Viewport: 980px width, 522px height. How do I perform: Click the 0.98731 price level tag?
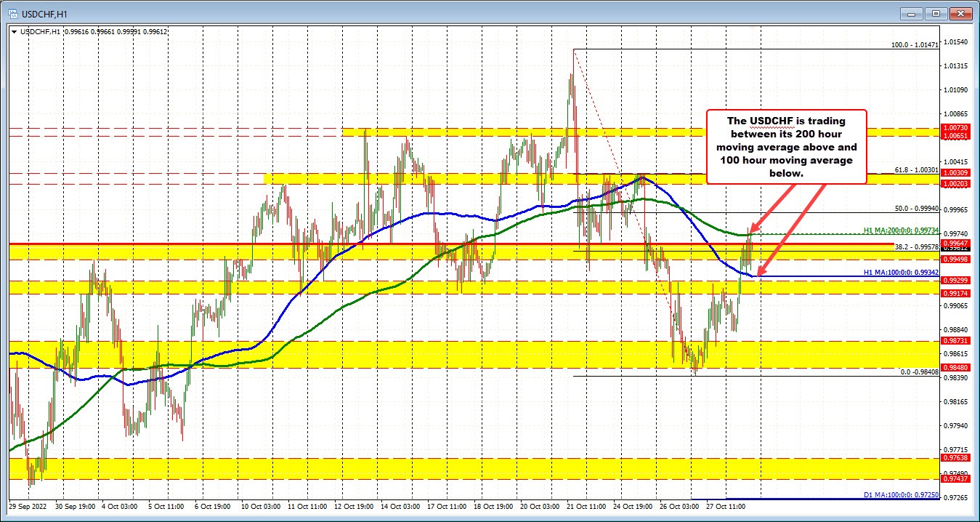click(x=957, y=340)
